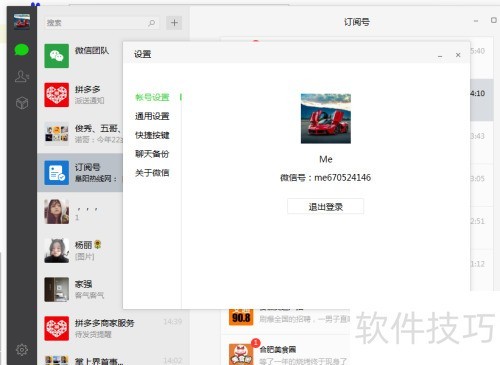Click the 拼多多商家服务 chat title
Image resolution: width=500 pixels, height=365 pixels.
tap(105, 323)
